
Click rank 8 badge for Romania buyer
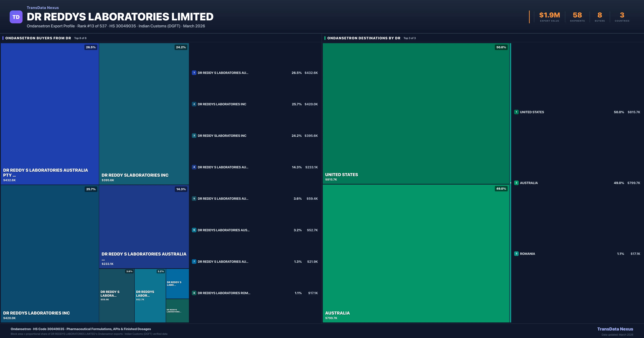(x=194, y=293)
